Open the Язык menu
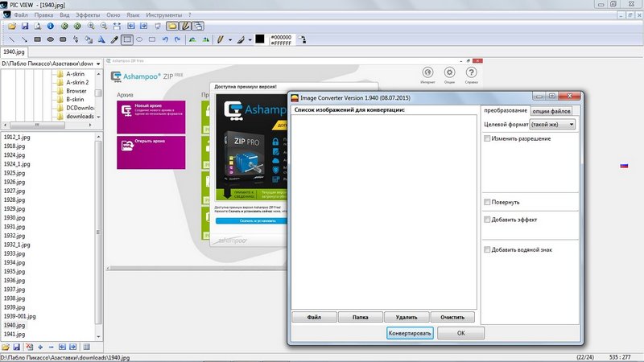Viewport: 644px width, 362px height. pyautogui.click(x=133, y=15)
